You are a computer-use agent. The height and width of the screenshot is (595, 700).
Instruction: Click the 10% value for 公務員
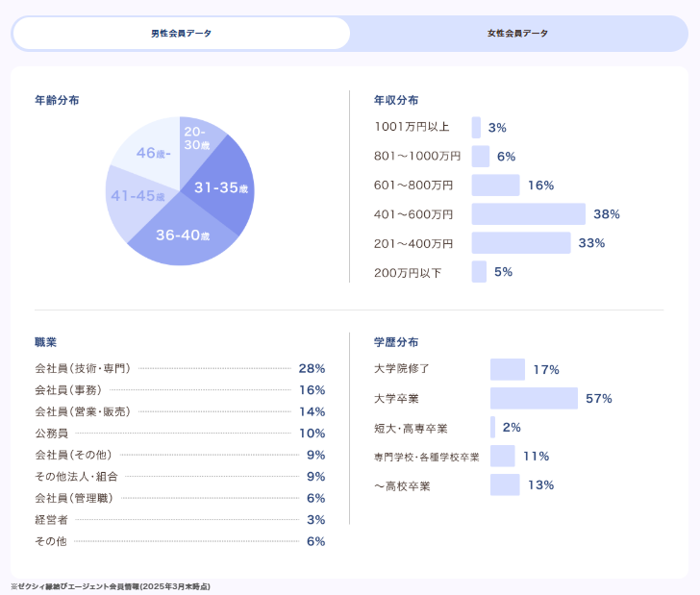[x=312, y=433]
